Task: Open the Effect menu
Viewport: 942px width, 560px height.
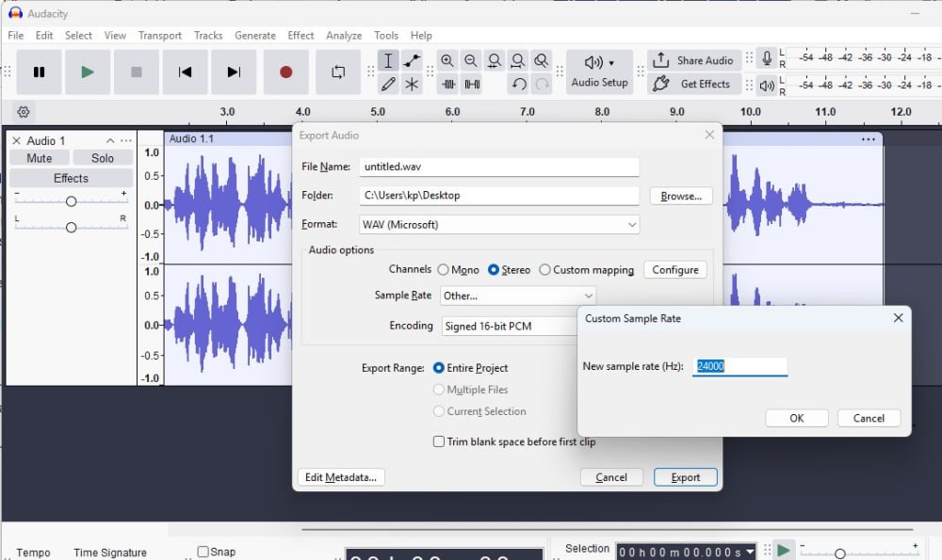Action: [x=300, y=36]
